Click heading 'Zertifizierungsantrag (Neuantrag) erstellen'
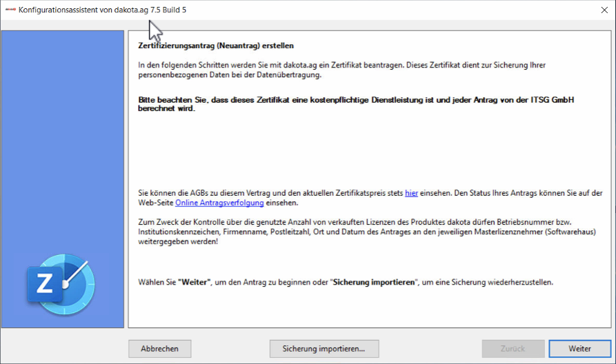This screenshot has height=364, width=616. [216, 45]
